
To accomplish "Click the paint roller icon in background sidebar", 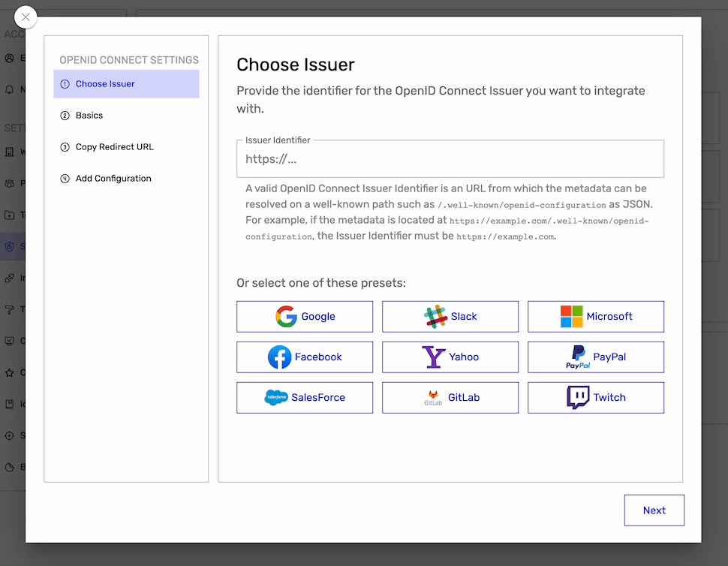I will click(9, 310).
